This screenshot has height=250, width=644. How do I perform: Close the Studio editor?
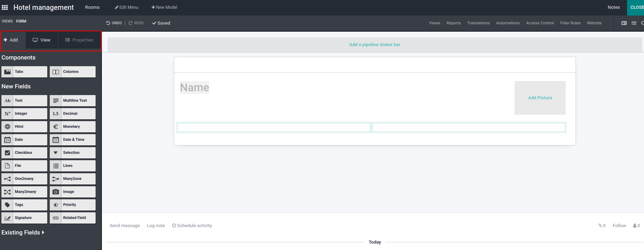(x=636, y=7)
